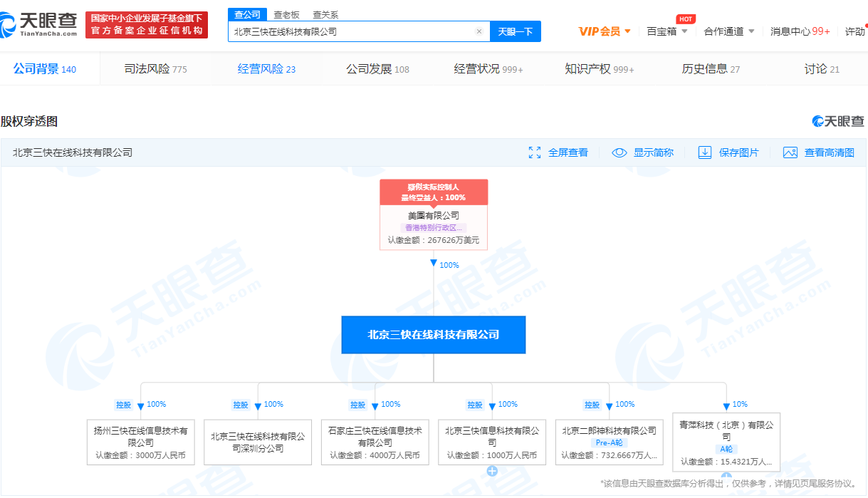Switch to the 查公司 search tab
The height and width of the screenshot is (498, 868).
tap(248, 14)
